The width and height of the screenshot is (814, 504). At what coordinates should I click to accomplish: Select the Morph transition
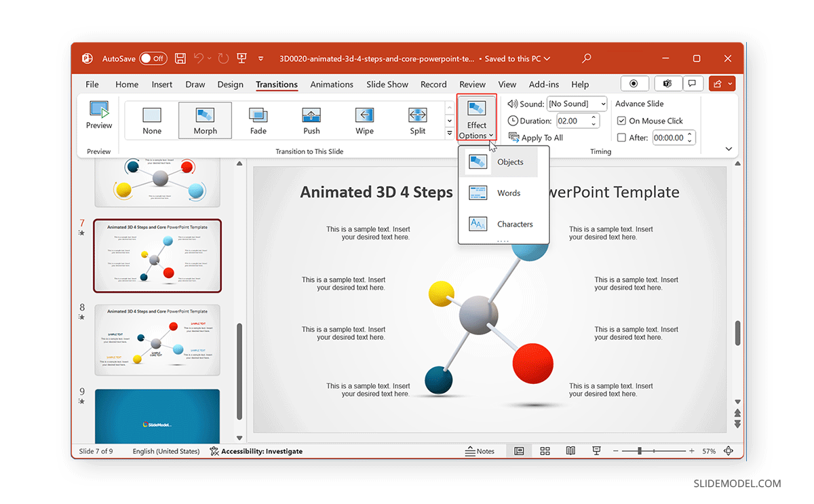tap(205, 120)
